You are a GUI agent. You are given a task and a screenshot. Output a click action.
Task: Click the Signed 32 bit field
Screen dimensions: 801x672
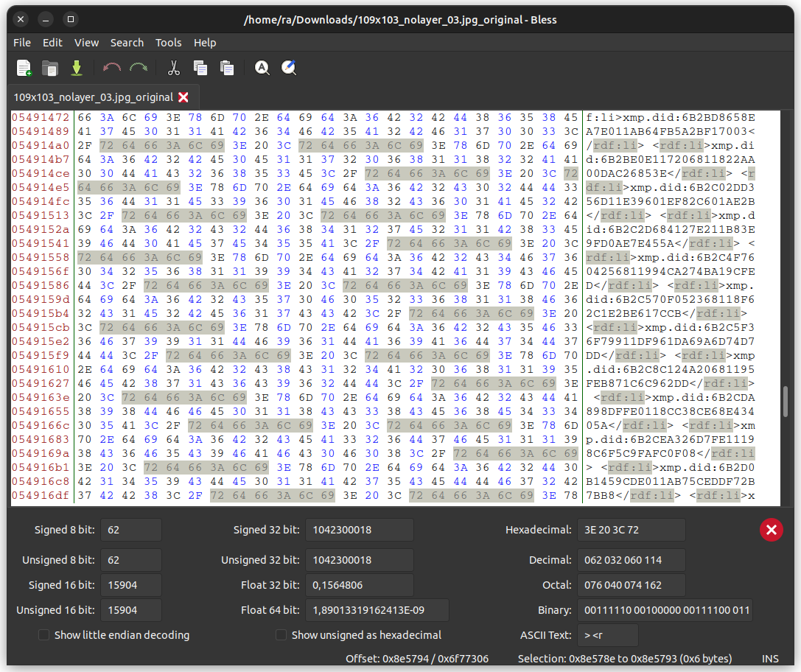(360, 530)
